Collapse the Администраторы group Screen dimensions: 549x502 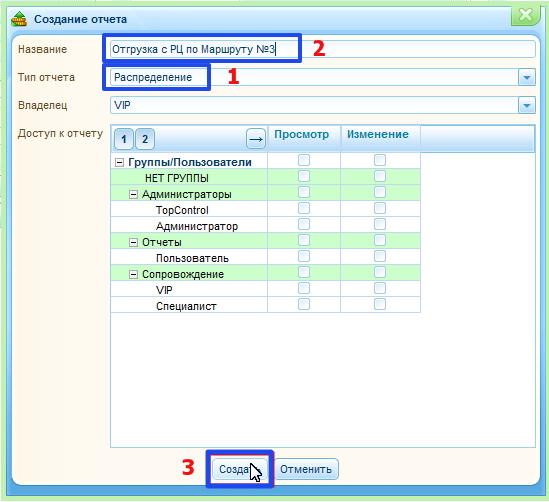tap(133, 194)
